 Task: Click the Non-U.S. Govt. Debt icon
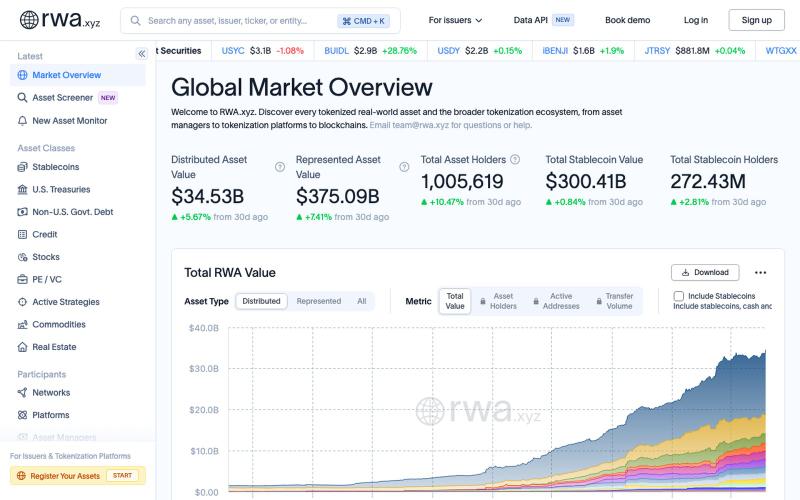[22, 212]
